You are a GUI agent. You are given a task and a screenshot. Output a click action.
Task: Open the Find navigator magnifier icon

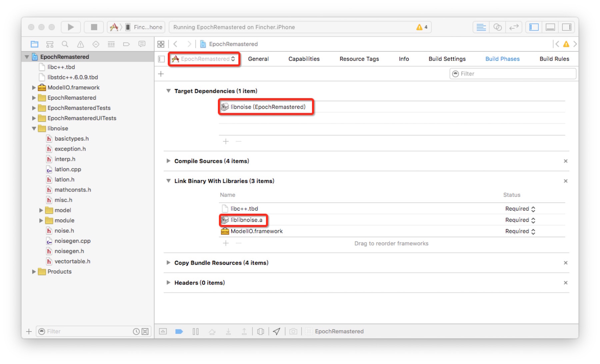pos(65,44)
